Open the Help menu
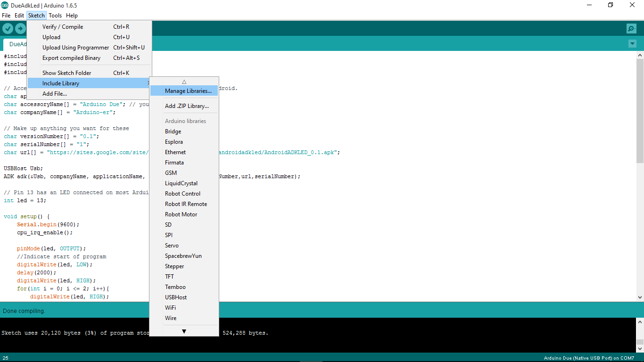Viewport: 644px width, 362px height. pos(72,16)
